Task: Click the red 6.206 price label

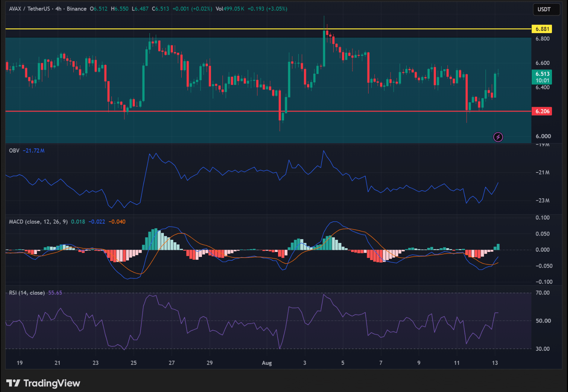Action: (x=541, y=111)
